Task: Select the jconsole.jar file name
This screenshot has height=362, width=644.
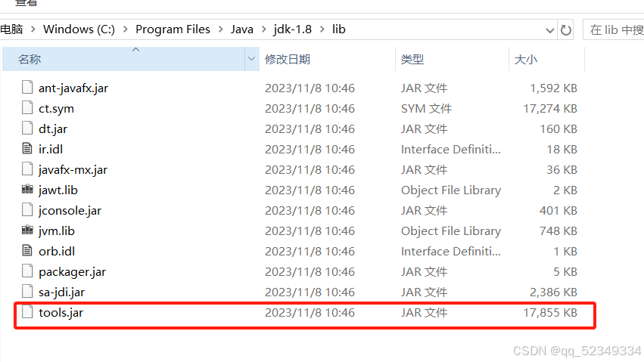Action: tap(70, 211)
